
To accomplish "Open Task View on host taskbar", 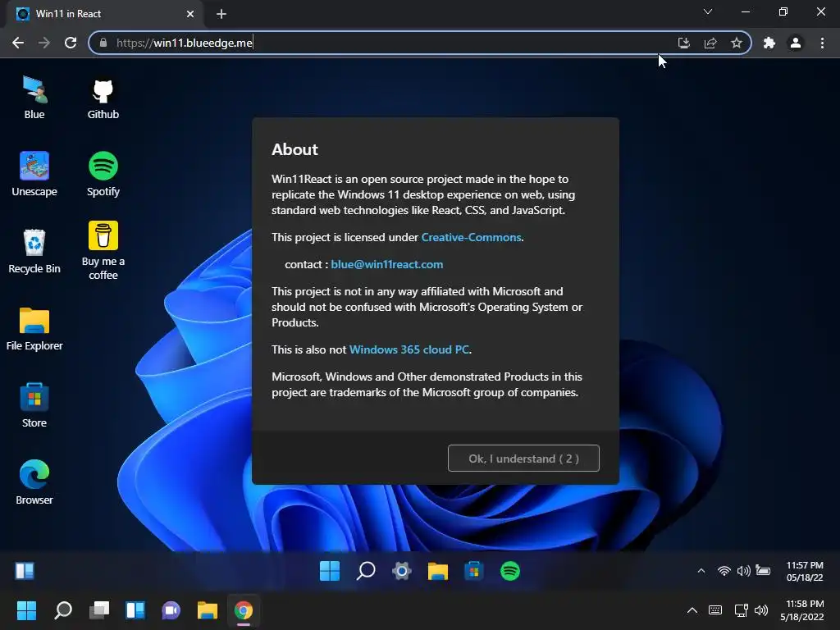I will [x=99, y=610].
